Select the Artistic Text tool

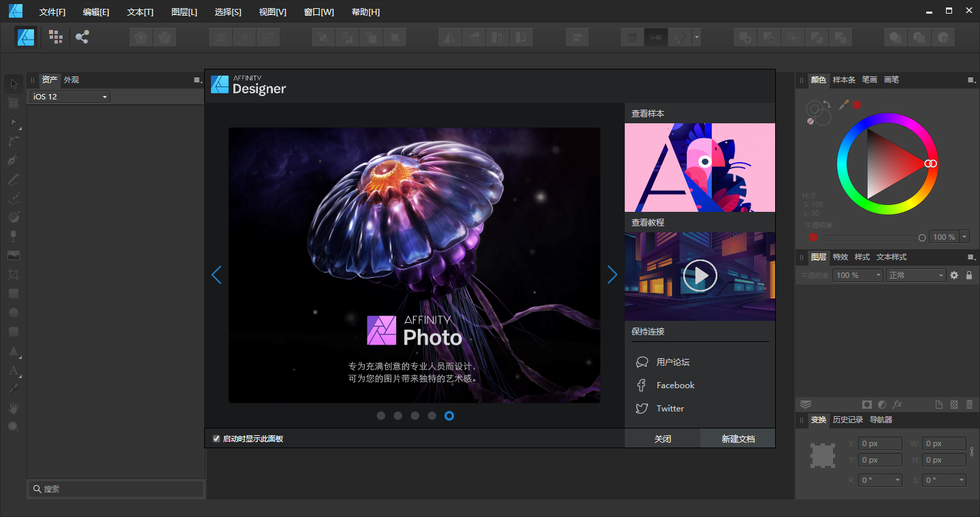[14, 371]
